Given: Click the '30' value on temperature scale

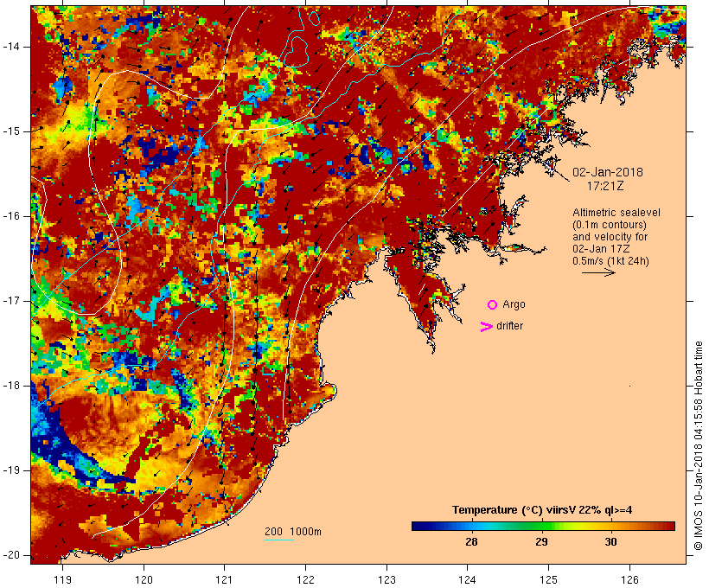Looking at the screenshot, I should (x=610, y=542).
